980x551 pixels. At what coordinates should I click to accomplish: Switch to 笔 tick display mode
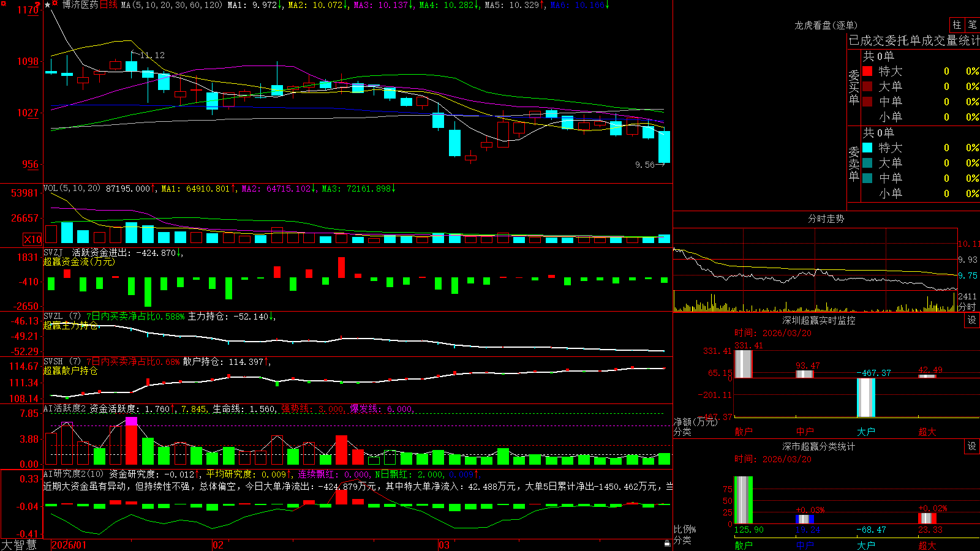[972, 25]
